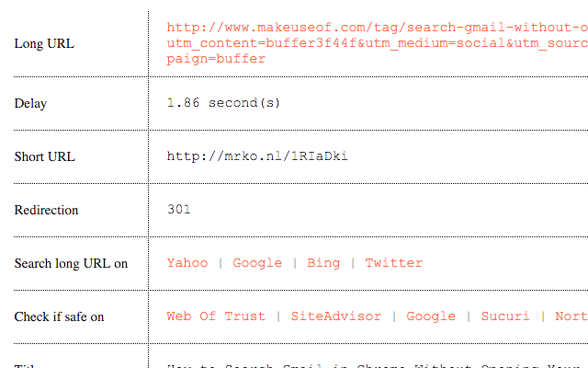This screenshot has height=368, width=588.
Task: Click the 301 redirection code
Action: tap(179, 210)
